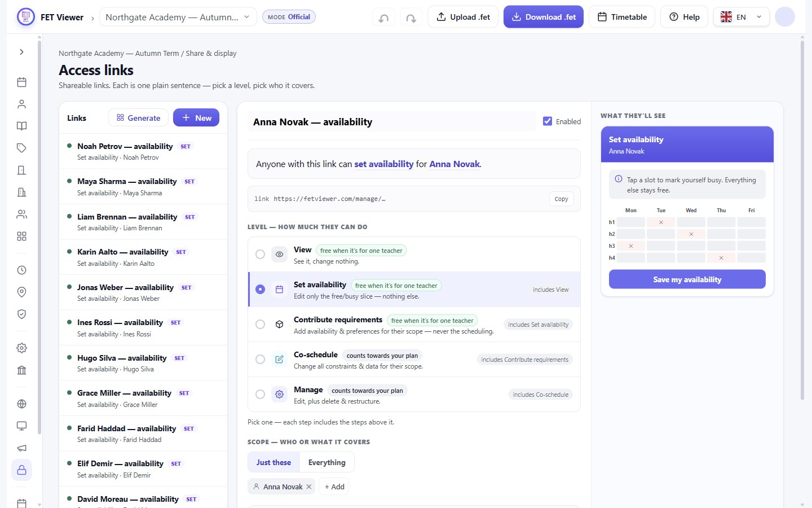Select the Manage level radio button
This screenshot has width=812, height=508.
[x=260, y=395]
